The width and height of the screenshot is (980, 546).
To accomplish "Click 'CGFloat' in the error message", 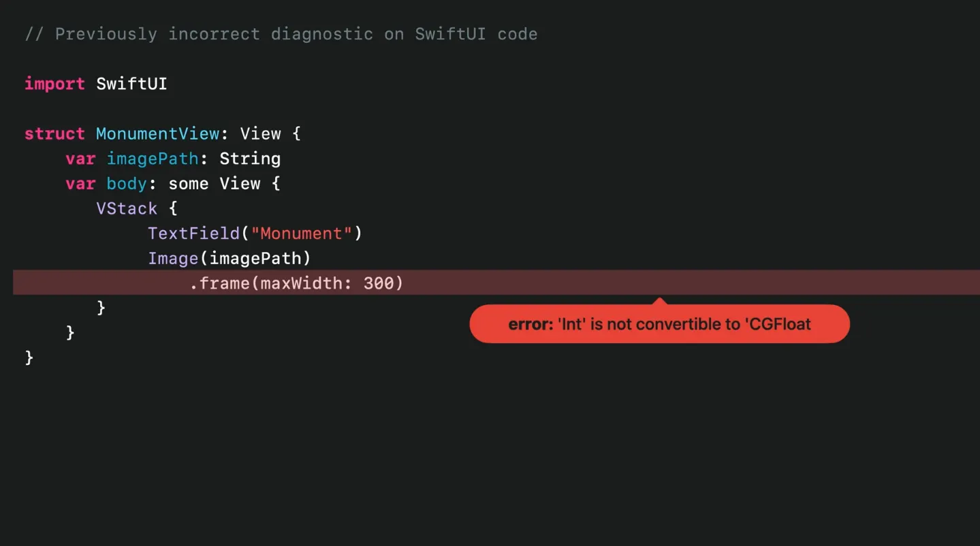I will tap(780, 324).
